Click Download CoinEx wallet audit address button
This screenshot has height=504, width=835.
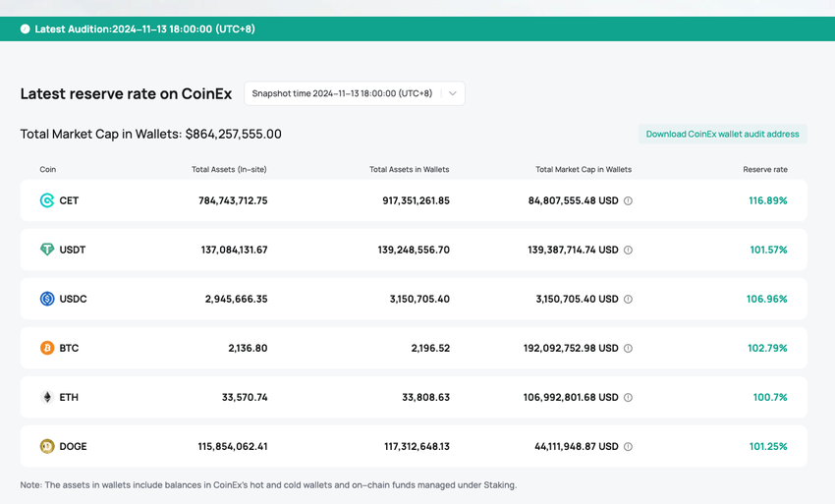tap(722, 134)
